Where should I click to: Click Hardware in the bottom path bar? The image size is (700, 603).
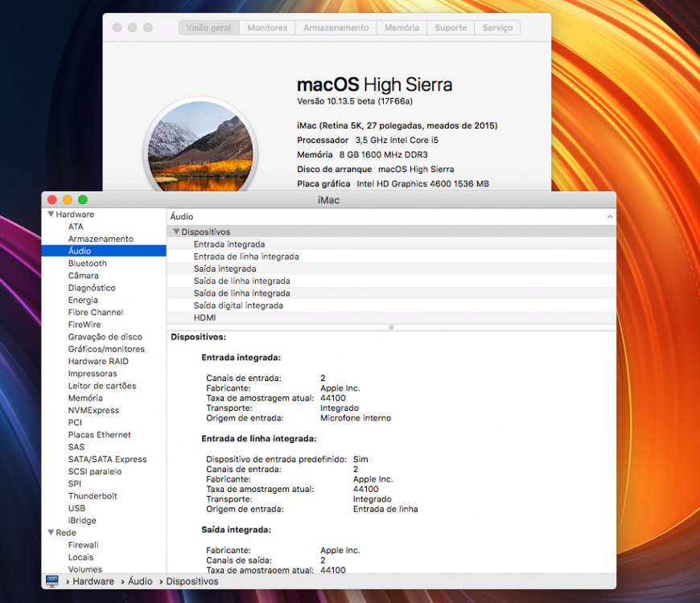[x=93, y=581]
